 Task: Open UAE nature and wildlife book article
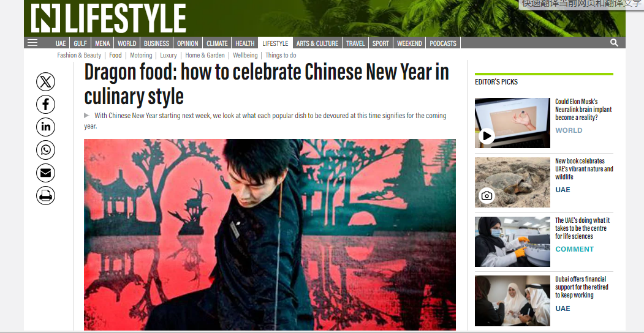(x=583, y=169)
